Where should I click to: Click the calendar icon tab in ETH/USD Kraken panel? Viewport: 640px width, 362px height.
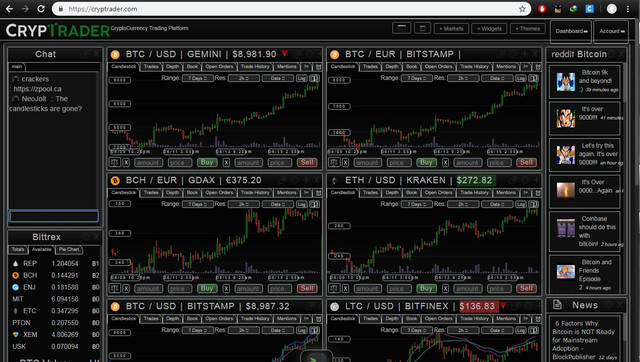[x=538, y=193]
